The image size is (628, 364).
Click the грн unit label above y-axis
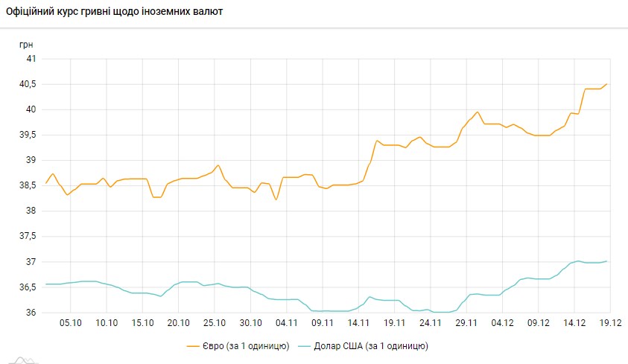(27, 44)
